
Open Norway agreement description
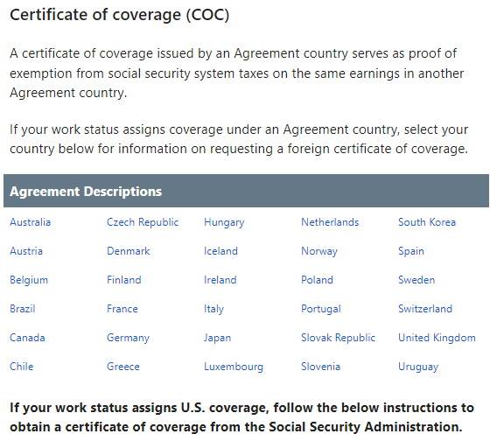319,251
